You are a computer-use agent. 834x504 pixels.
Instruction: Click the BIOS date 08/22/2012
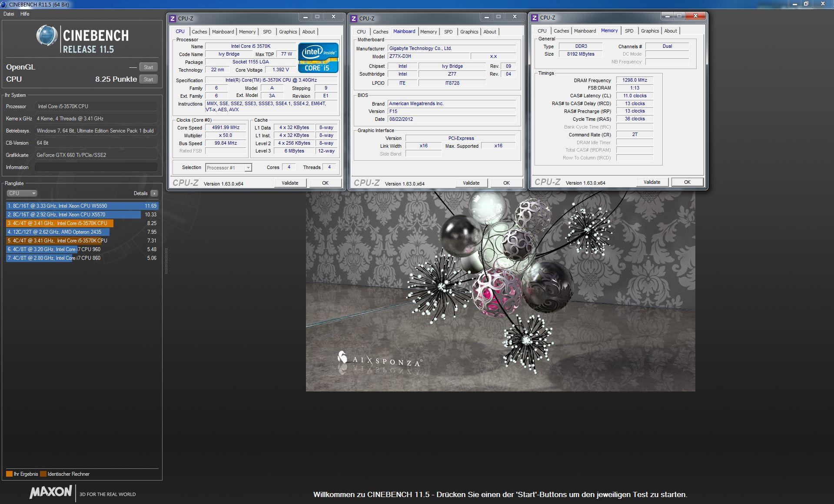(x=452, y=119)
